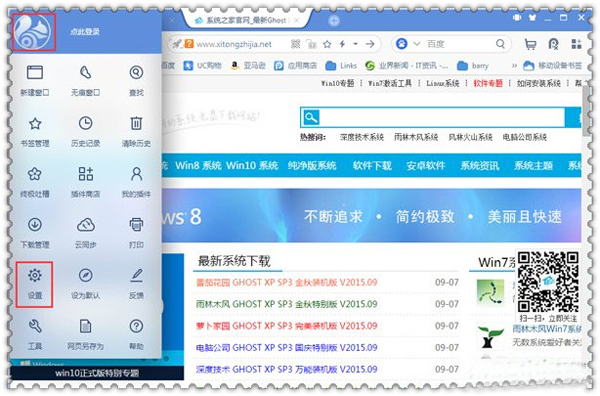Click the 点此登录 login link

(85, 32)
